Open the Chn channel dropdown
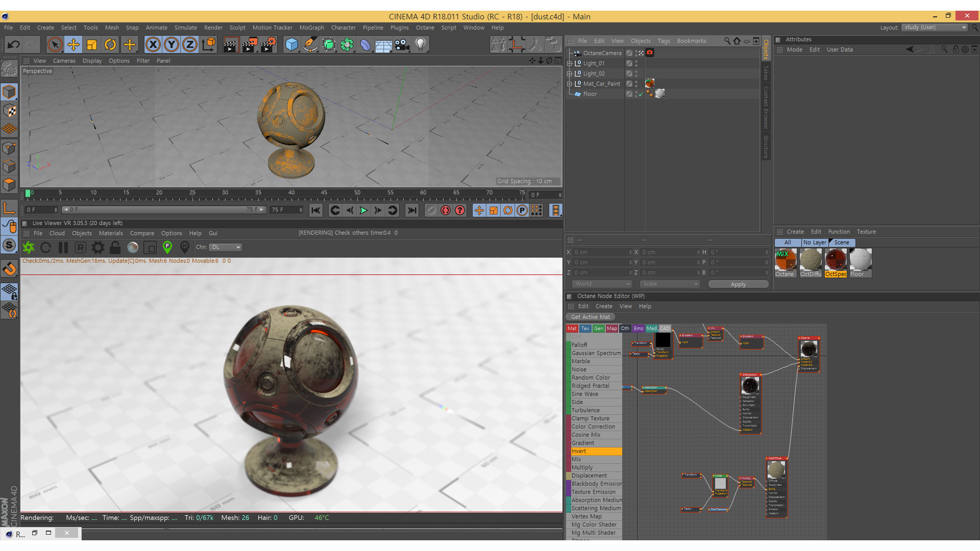980x551 pixels. tap(226, 247)
